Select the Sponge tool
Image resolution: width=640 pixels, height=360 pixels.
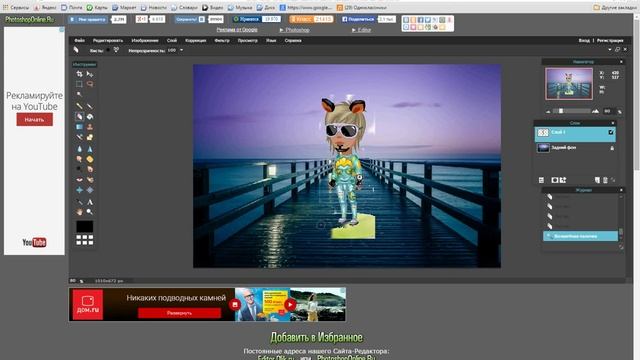(90, 159)
